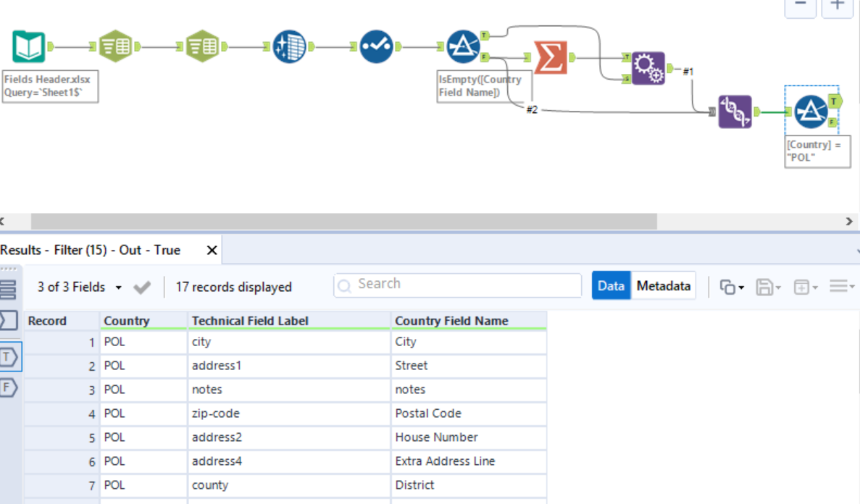Show the False output anchor results
Image resolution: width=860 pixels, height=504 pixels.
coord(9,387)
